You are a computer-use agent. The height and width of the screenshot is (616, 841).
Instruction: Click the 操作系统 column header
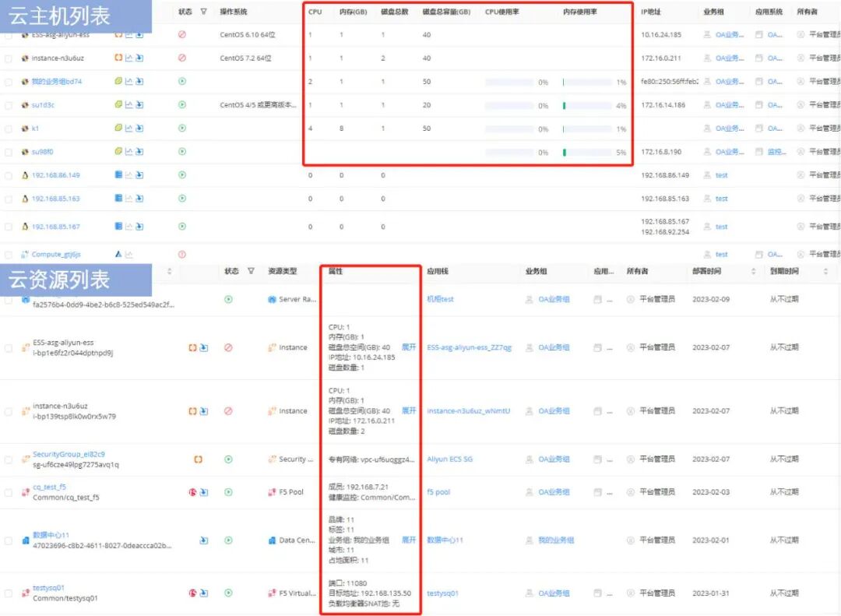coord(234,11)
